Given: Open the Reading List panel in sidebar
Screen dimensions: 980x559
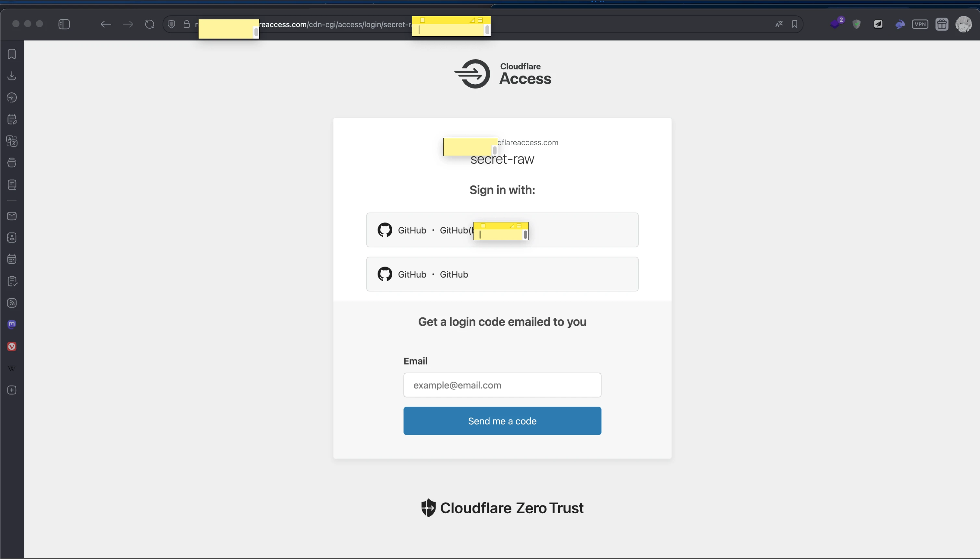Looking at the screenshot, I should coord(12,185).
